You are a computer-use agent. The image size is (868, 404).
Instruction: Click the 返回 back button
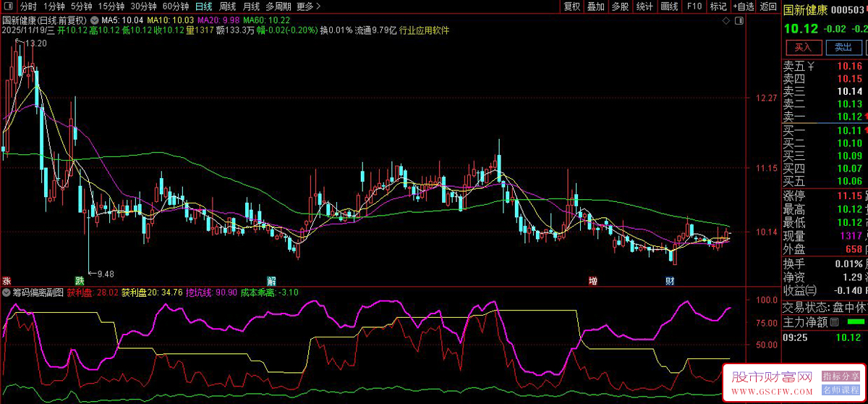[768, 7]
